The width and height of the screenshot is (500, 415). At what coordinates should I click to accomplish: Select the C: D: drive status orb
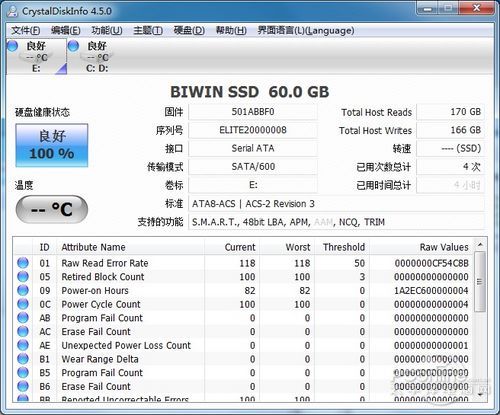(73, 46)
